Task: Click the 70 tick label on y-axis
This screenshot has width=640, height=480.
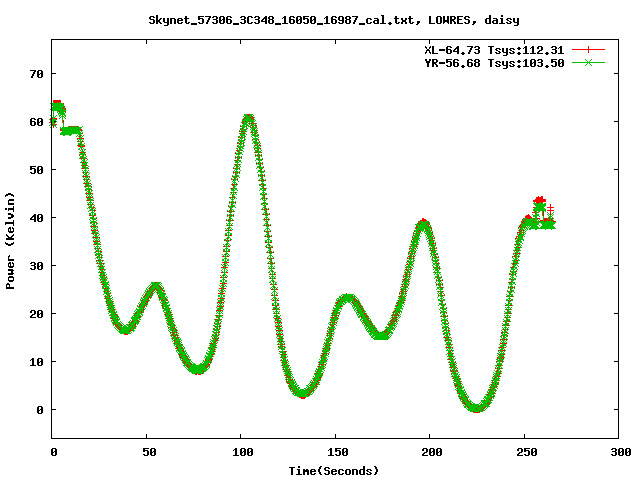Action: click(36, 74)
